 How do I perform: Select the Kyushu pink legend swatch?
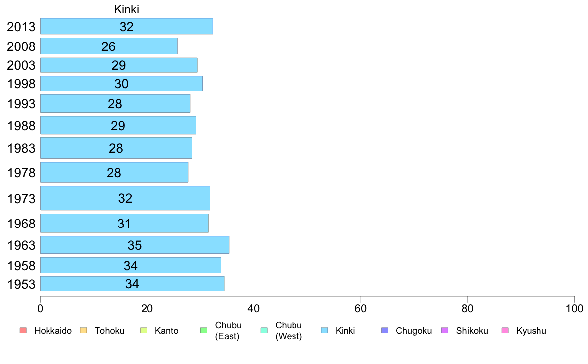click(x=505, y=331)
